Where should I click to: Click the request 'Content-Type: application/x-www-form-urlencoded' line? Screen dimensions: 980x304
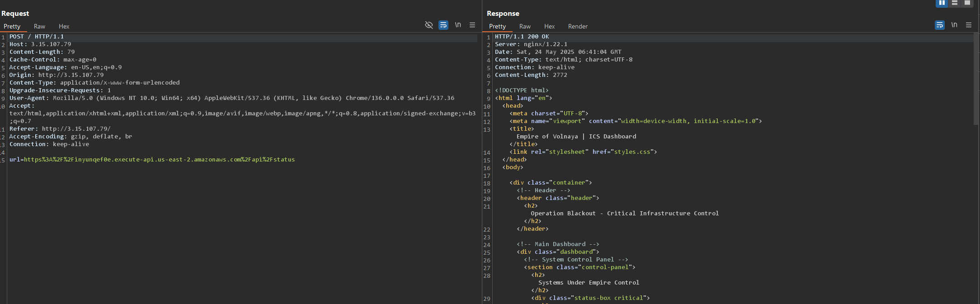[94, 83]
